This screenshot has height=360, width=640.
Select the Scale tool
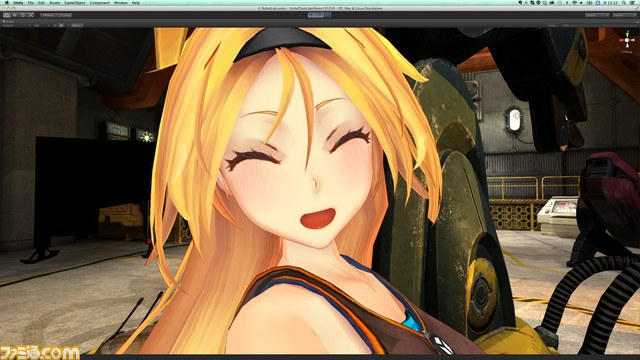[31, 15]
